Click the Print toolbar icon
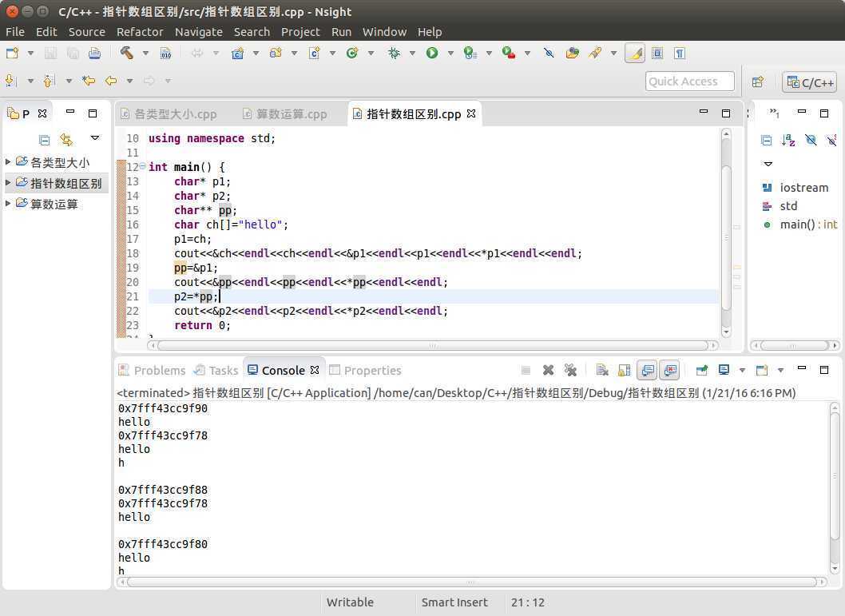Viewport: 845px width, 616px height. coord(94,53)
